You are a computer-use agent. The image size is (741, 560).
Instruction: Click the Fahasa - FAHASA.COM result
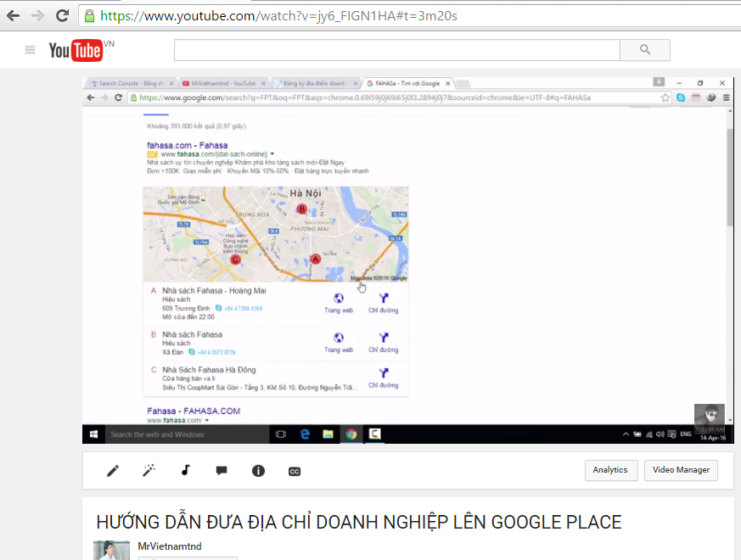pos(194,412)
